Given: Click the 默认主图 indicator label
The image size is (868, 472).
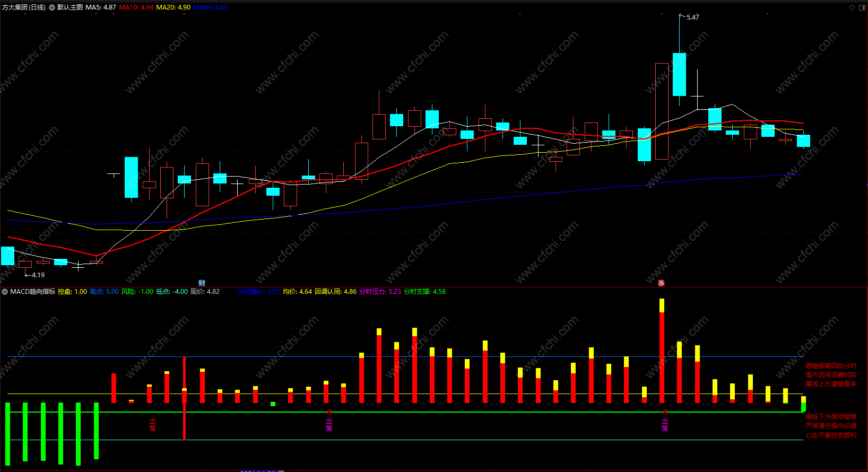Looking at the screenshot, I should (x=70, y=7).
